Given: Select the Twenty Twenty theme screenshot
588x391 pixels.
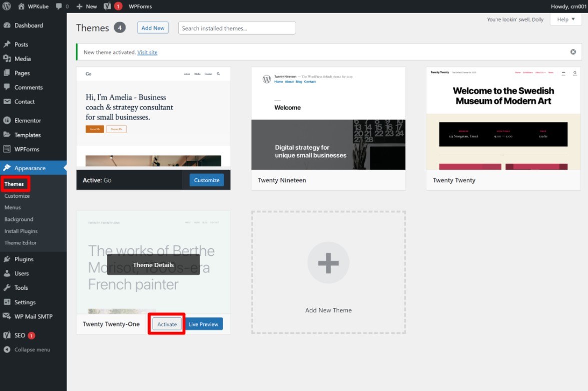Looking at the screenshot, I should 503,119.
